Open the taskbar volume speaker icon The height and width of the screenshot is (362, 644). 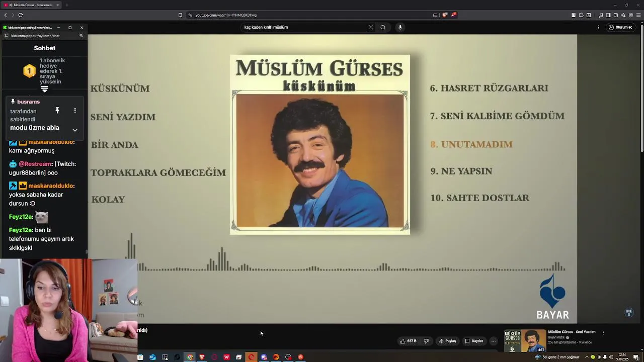611,357
